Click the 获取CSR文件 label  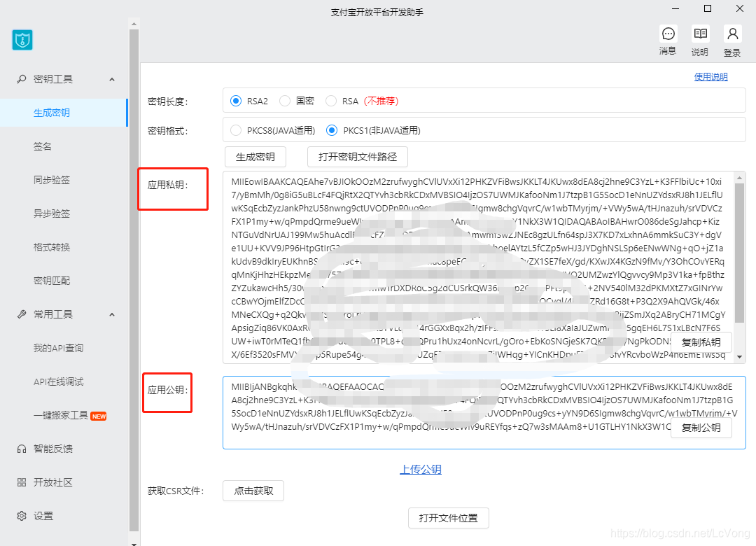coord(176,491)
